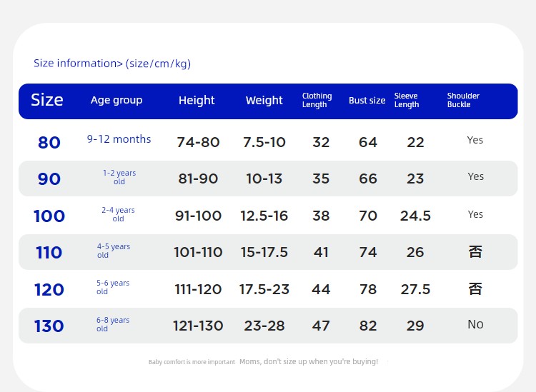
Task: Click the Size information title text
Action: [x=112, y=64]
